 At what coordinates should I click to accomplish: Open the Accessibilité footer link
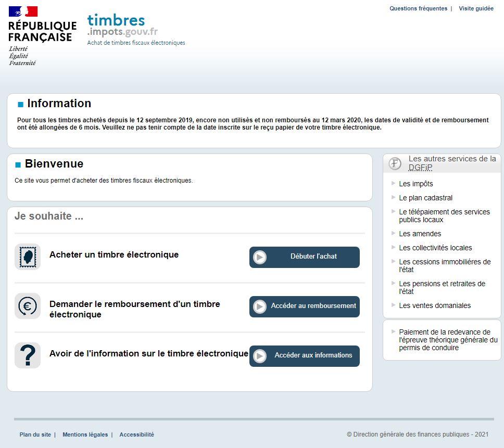pos(136,434)
